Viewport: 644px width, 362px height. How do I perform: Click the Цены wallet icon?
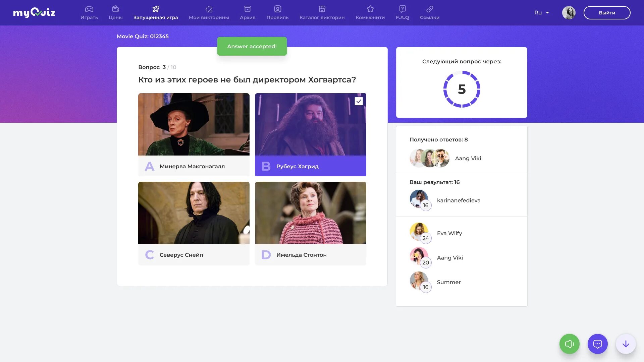[115, 9]
